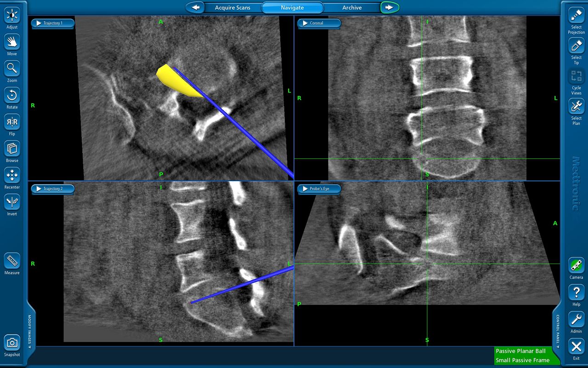Click Cycle Views icon
588x368 pixels.
pyautogui.click(x=576, y=76)
